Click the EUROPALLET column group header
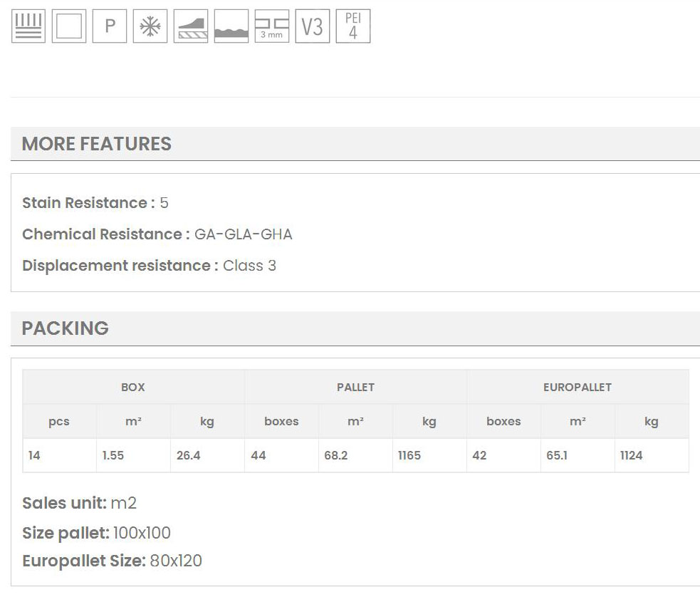Image resolution: width=700 pixels, height=597 pixels. coord(578,388)
